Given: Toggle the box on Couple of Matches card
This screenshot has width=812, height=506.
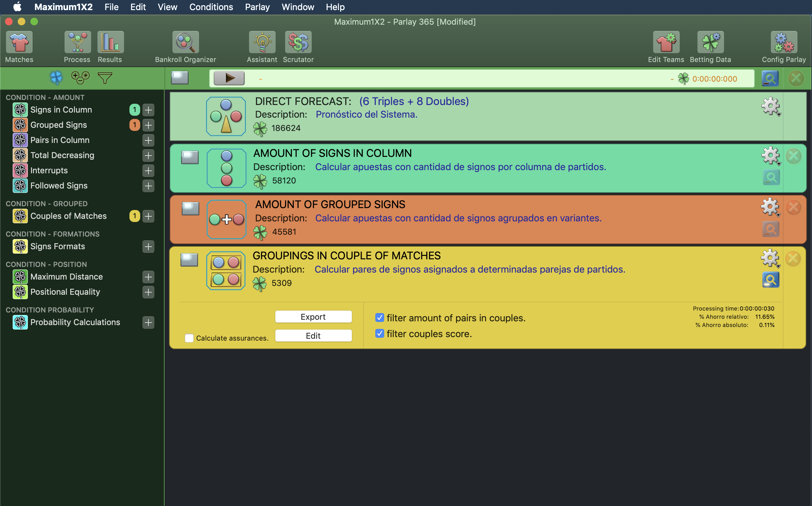Looking at the screenshot, I should pos(189,260).
